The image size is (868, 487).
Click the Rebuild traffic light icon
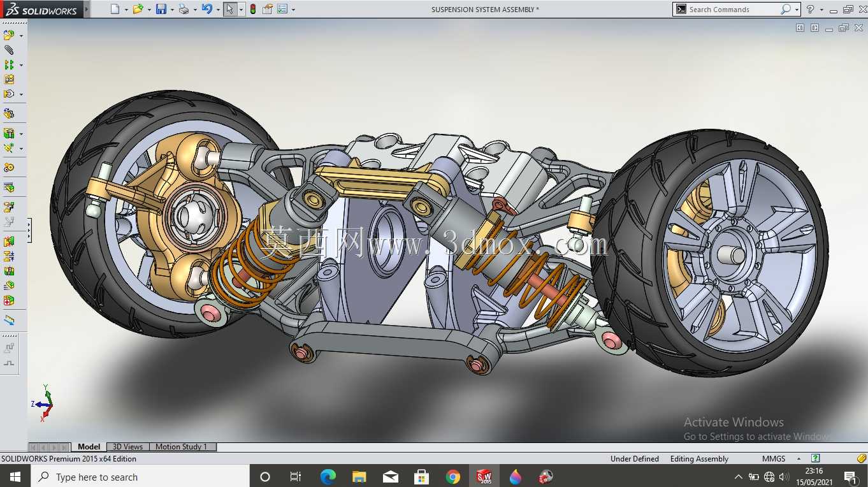pos(253,9)
